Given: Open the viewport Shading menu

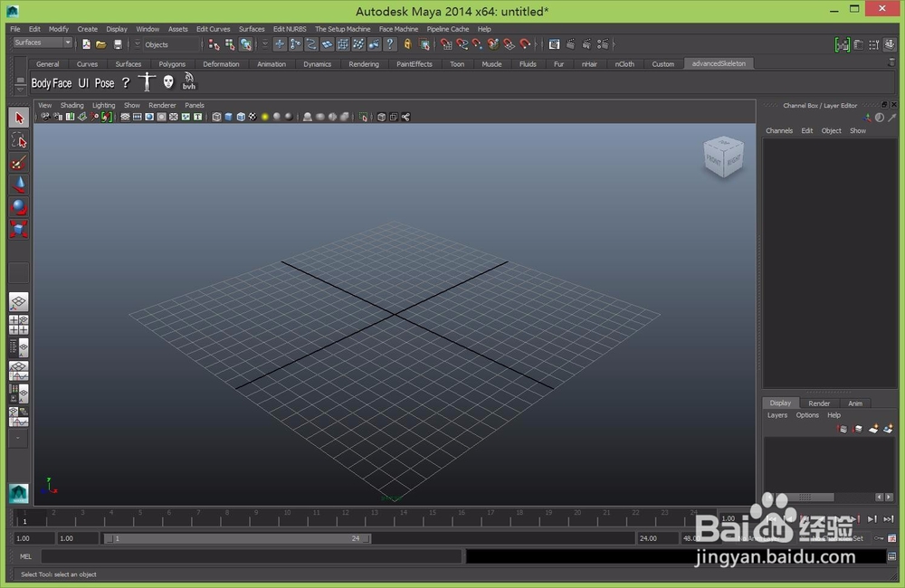Looking at the screenshot, I should [x=71, y=105].
